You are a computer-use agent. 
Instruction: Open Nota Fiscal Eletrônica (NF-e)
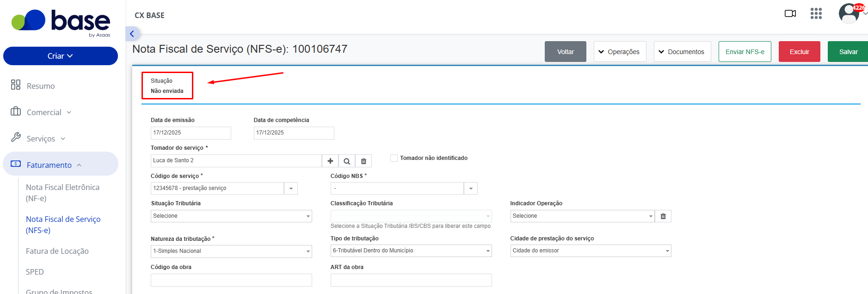coord(62,193)
